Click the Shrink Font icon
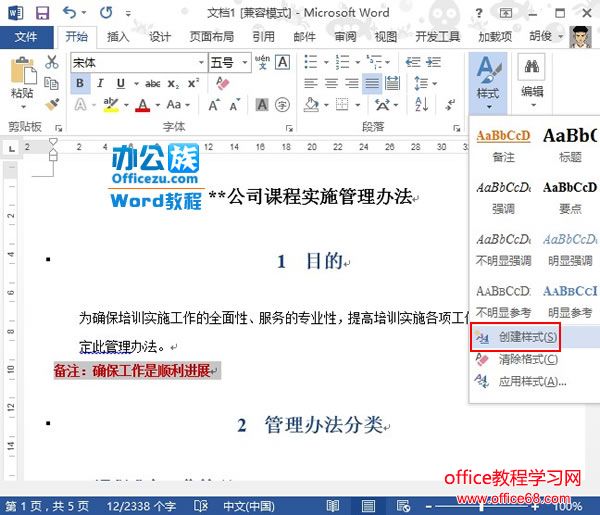This screenshot has height=515, width=600. [235, 104]
